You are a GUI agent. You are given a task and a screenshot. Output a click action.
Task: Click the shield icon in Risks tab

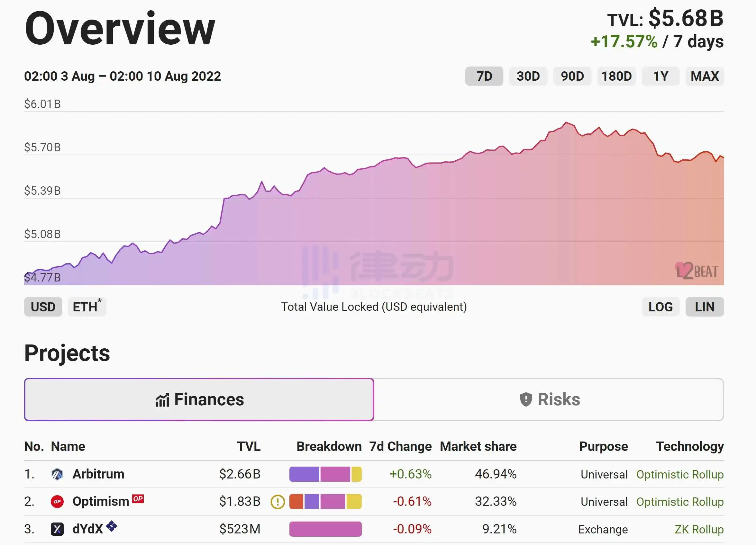526,399
